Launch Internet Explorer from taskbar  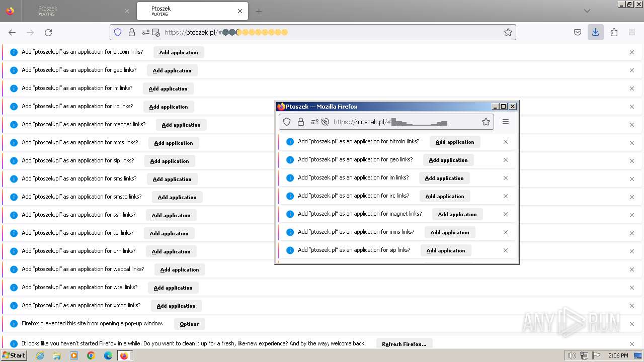[x=40, y=355]
